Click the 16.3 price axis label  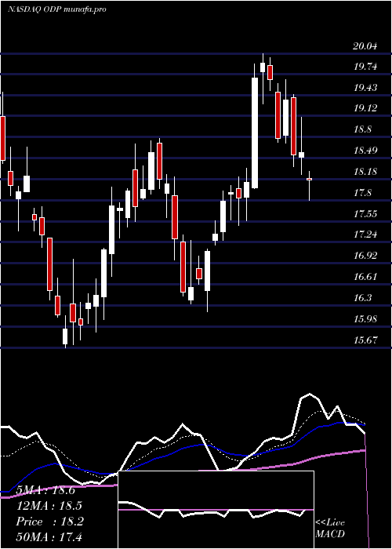362,298
